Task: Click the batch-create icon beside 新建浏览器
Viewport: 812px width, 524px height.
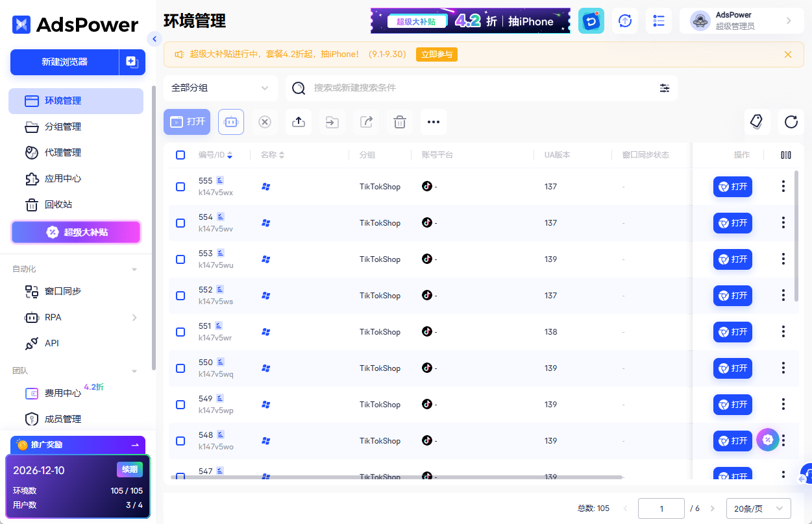Action: pyautogui.click(x=132, y=62)
